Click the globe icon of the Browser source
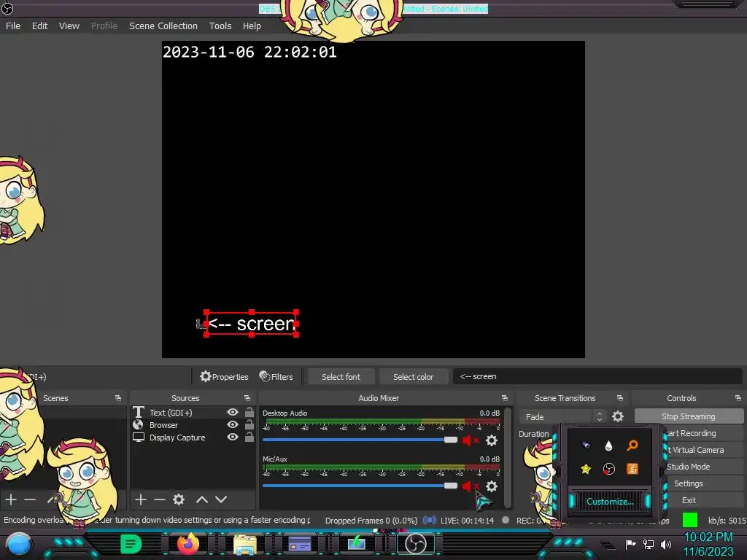The image size is (747, 560). coord(138,425)
